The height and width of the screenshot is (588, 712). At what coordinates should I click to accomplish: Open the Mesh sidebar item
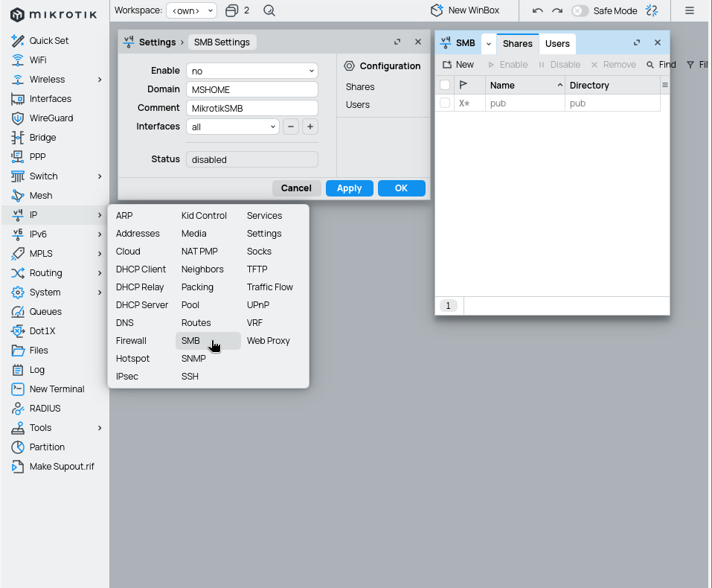tap(40, 196)
